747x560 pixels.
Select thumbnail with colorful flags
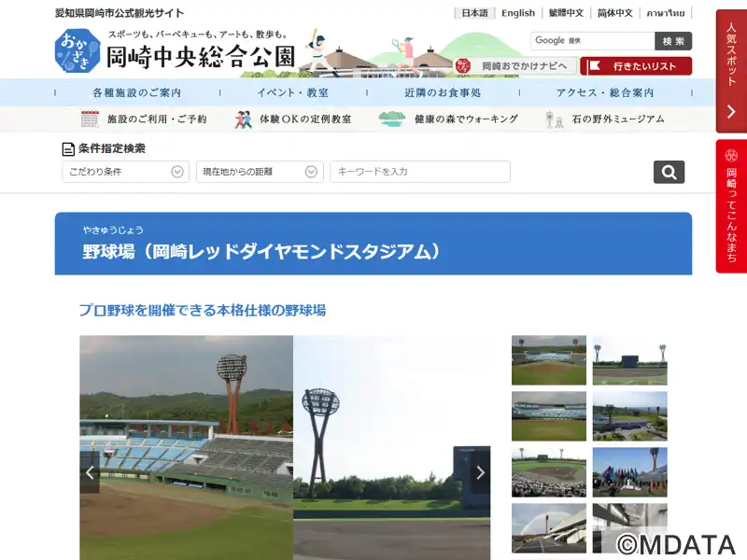(x=629, y=472)
